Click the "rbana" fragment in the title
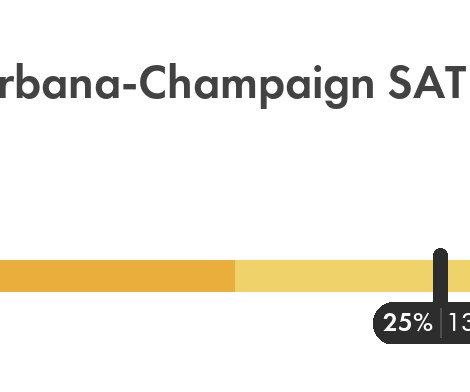Viewport: 470px width, 392px height. click(59, 82)
